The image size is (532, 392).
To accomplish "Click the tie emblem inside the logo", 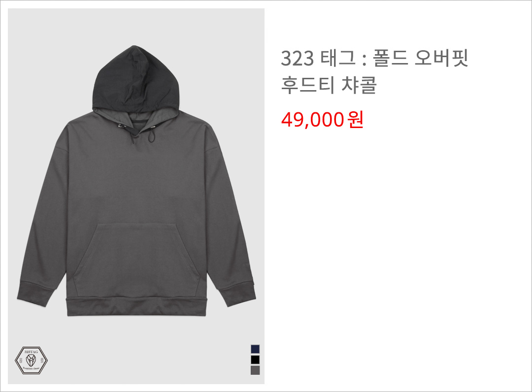I will click(31, 359).
